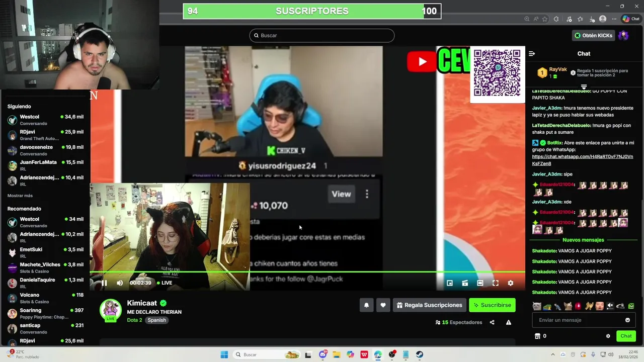Open the WhatsApp group link in chat
Viewport: 644px width, 362px height.
coord(583,160)
